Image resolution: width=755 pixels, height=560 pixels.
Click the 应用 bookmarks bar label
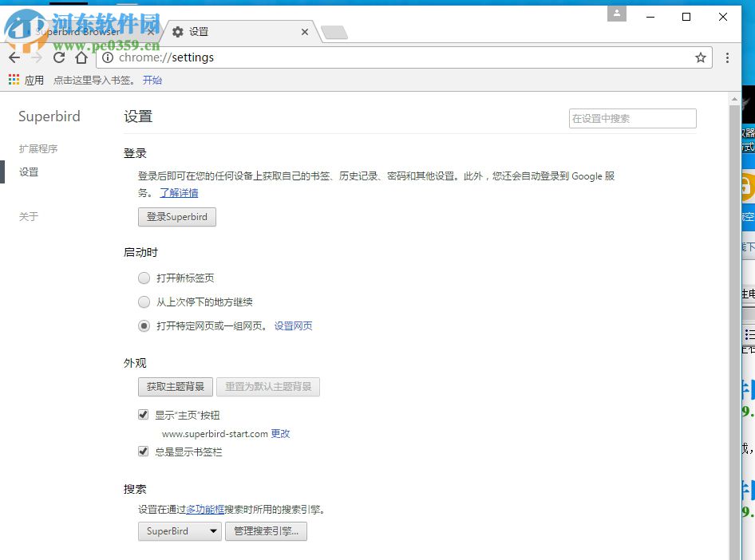[34, 81]
